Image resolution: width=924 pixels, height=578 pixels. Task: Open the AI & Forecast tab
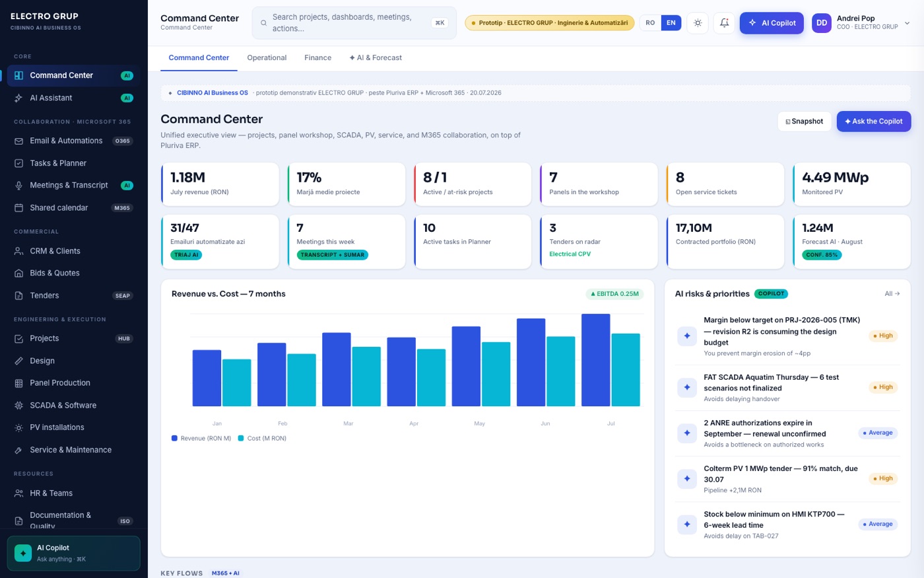[376, 58]
